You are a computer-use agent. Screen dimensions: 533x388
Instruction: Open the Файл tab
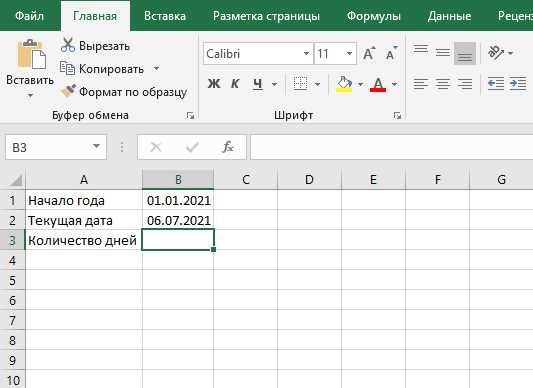point(29,16)
